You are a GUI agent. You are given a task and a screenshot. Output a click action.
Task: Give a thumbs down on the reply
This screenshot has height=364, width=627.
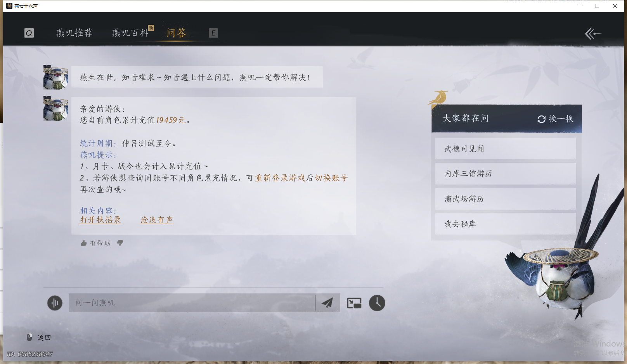pos(121,243)
